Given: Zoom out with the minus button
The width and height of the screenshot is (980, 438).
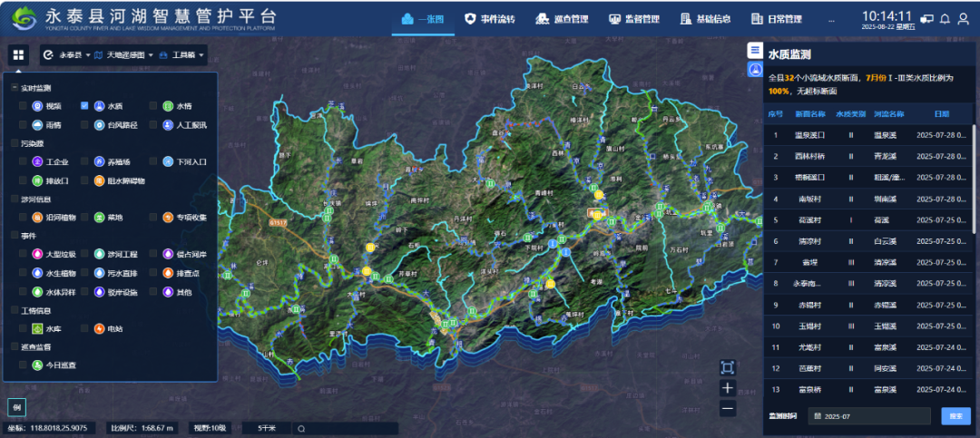Looking at the screenshot, I should pos(727,409).
